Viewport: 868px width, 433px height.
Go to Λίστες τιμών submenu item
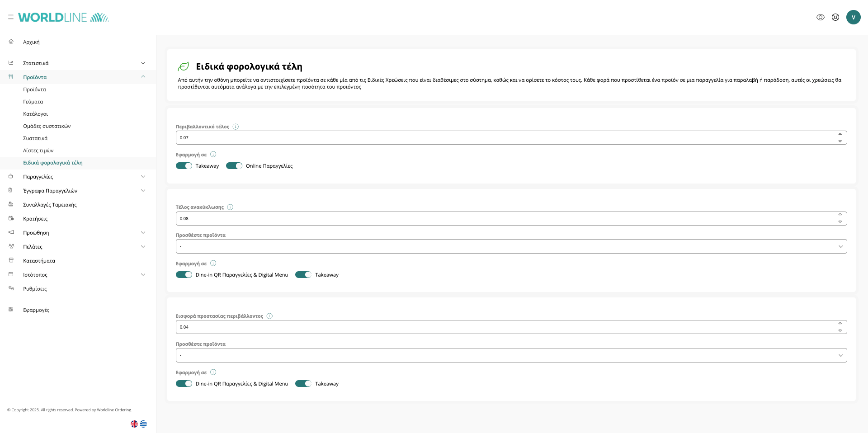click(x=38, y=151)
